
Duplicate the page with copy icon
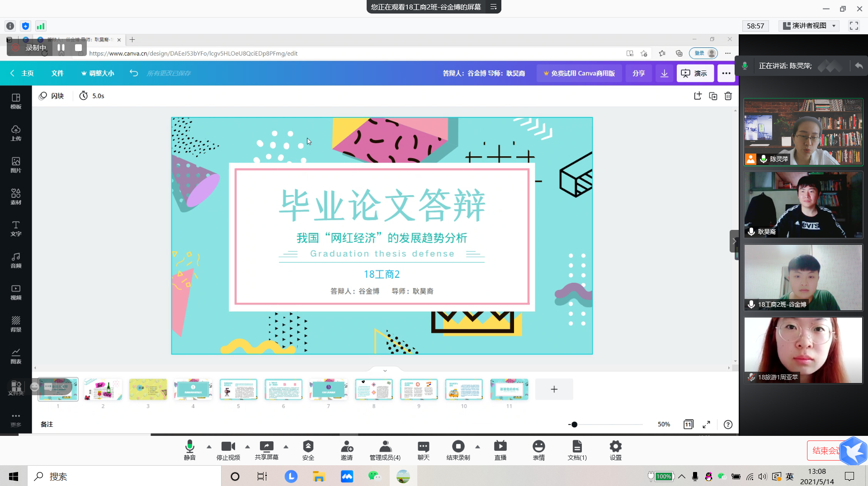[713, 96]
